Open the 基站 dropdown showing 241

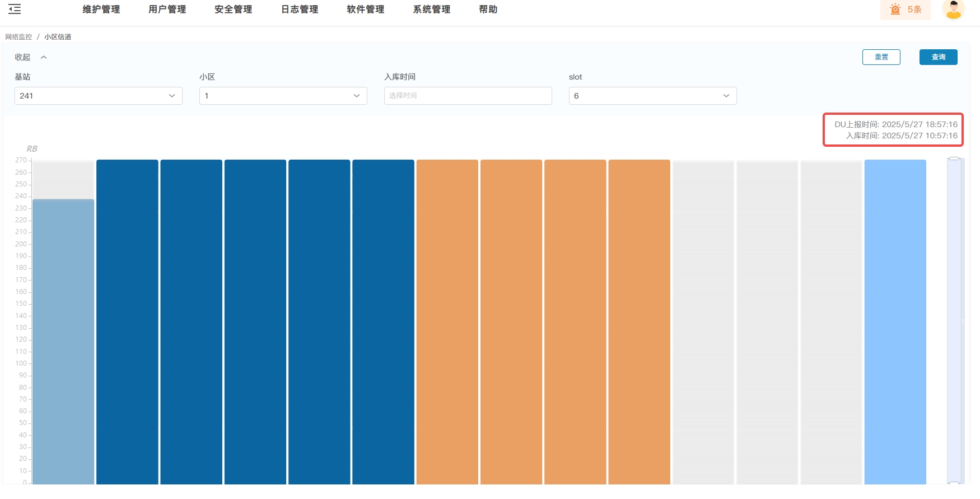point(99,96)
